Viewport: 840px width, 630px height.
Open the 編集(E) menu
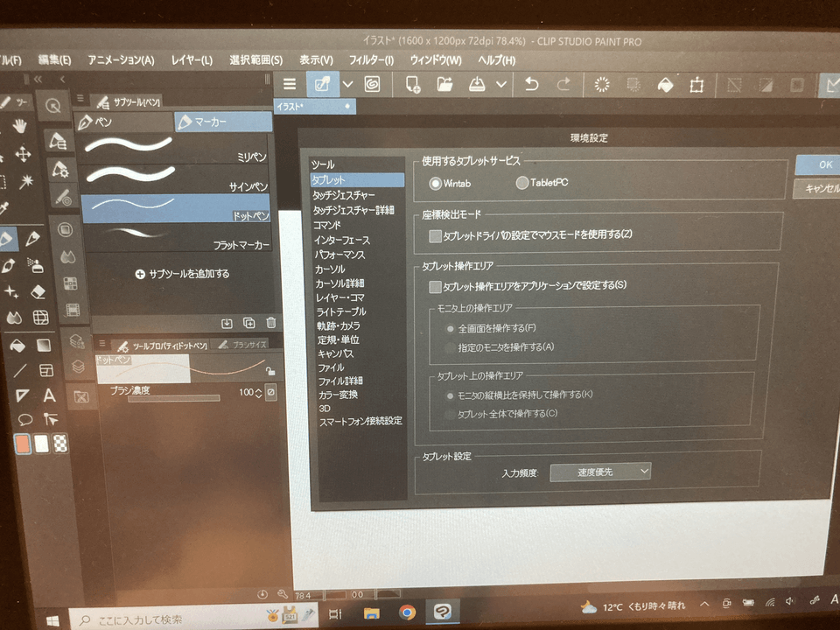[54, 60]
